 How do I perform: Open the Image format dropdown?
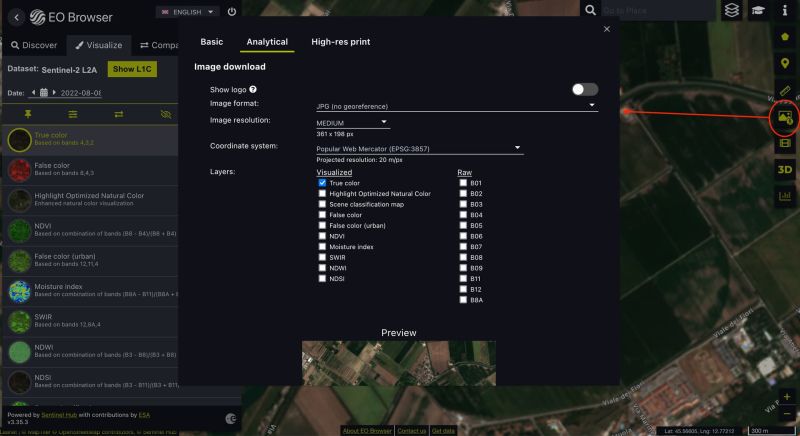pyautogui.click(x=457, y=106)
